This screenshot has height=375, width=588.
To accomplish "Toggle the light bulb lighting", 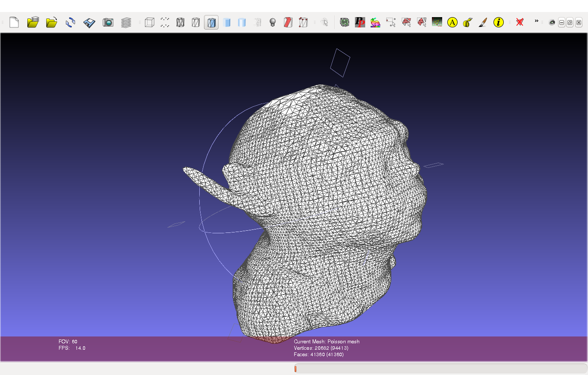I will pos(272,22).
